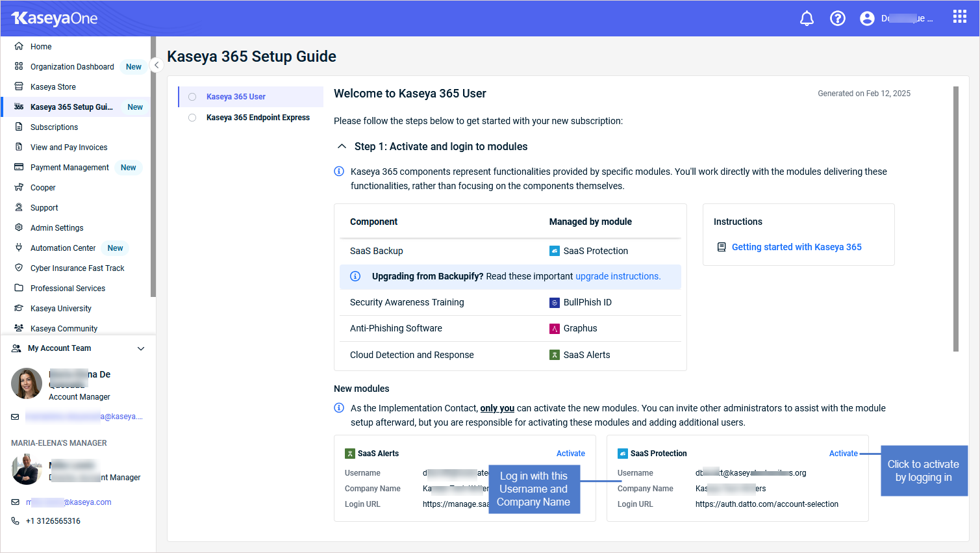Image resolution: width=980 pixels, height=553 pixels.
Task: Click the SaaS Protection Login URL value
Action: [x=767, y=504]
